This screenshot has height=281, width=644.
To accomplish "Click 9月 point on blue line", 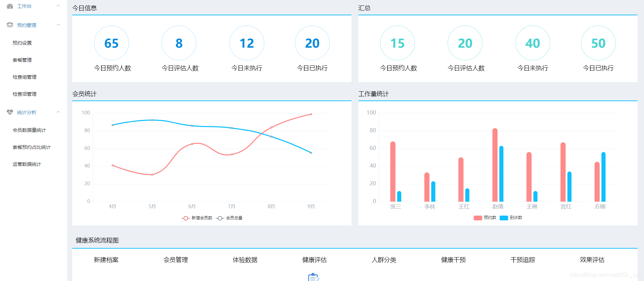I will tap(311, 153).
